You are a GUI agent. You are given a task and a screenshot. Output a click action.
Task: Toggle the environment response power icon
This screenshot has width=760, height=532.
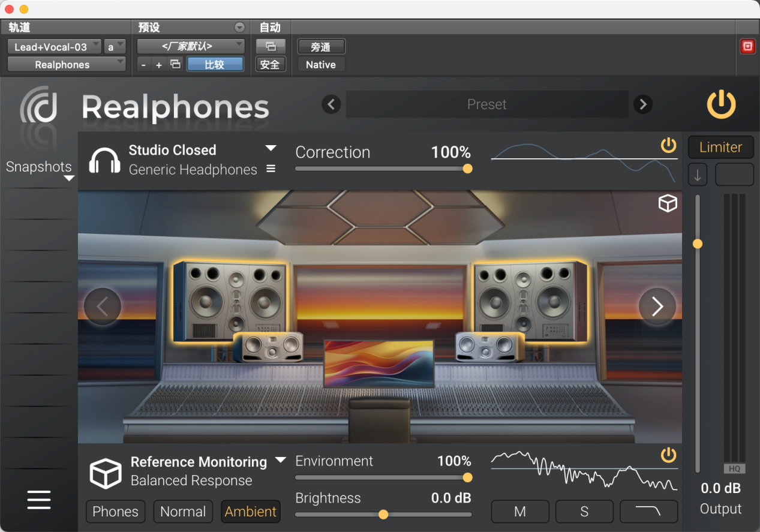click(668, 455)
